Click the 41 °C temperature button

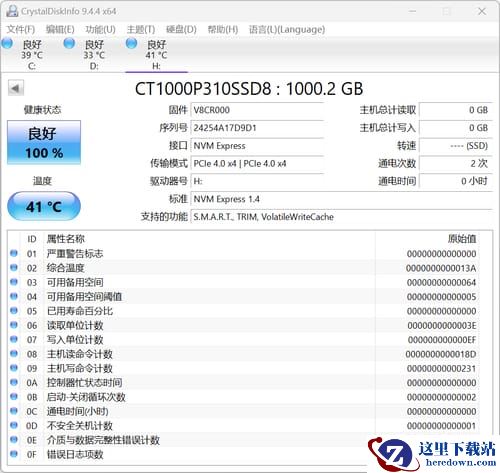click(44, 206)
